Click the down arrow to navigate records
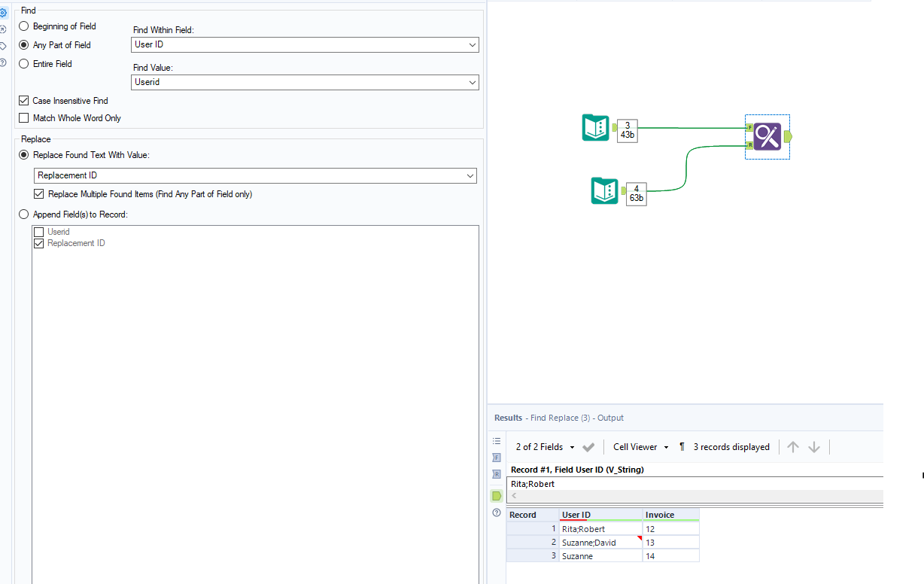This screenshot has height=584, width=924. coord(814,446)
